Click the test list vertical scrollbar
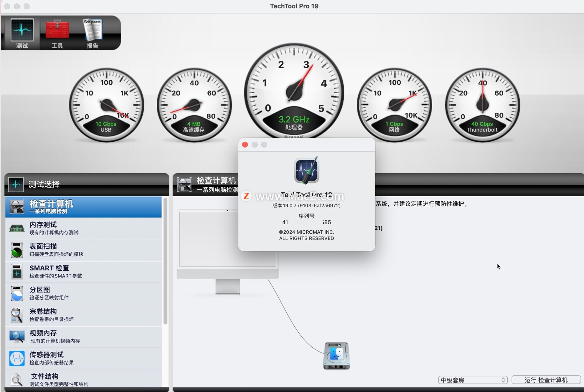Viewport: 584px width, 392px height. pos(165,261)
